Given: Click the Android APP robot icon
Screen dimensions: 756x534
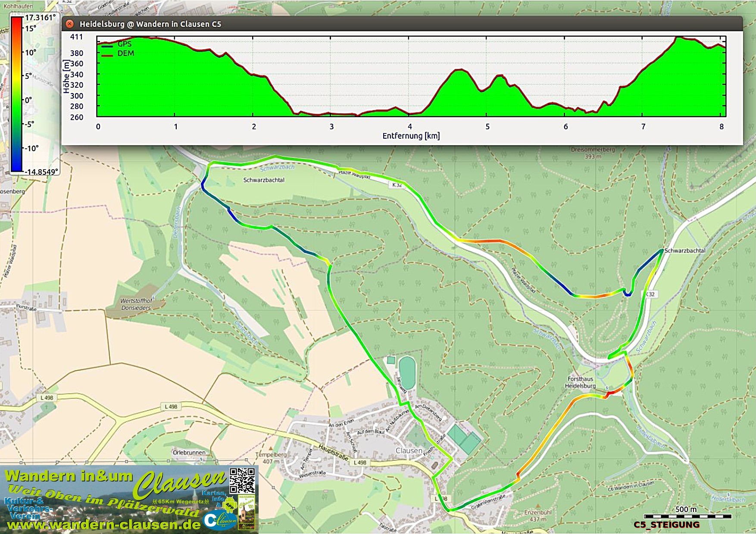Looking at the screenshot, I should [230, 504].
